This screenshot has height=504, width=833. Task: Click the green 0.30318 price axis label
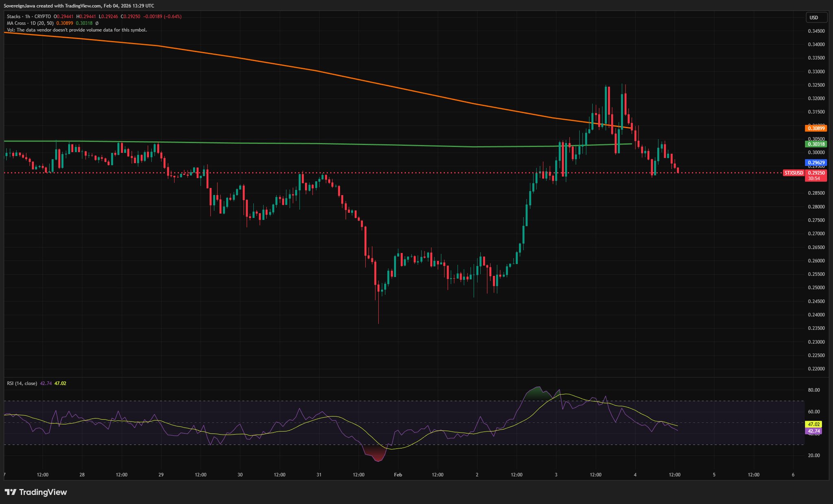point(816,144)
